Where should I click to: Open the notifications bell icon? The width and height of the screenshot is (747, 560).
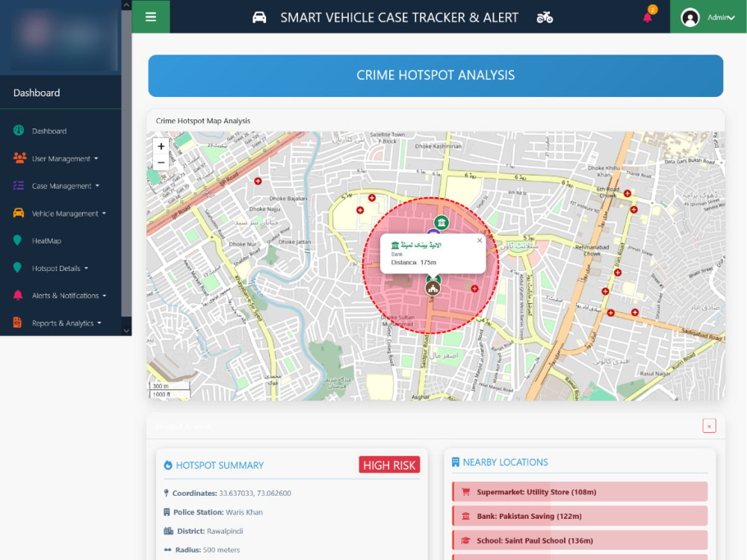pyautogui.click(x=648, y=18)
